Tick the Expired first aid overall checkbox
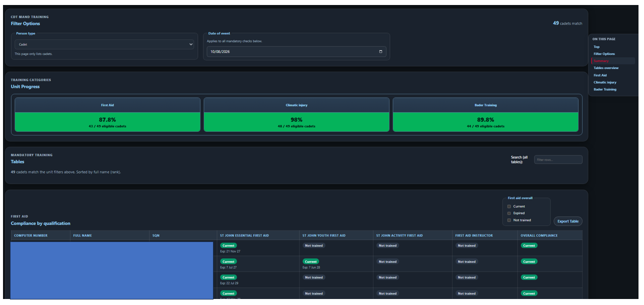Image resolution: width=644 pixels, height=305 pixels. tap(509, 213)
